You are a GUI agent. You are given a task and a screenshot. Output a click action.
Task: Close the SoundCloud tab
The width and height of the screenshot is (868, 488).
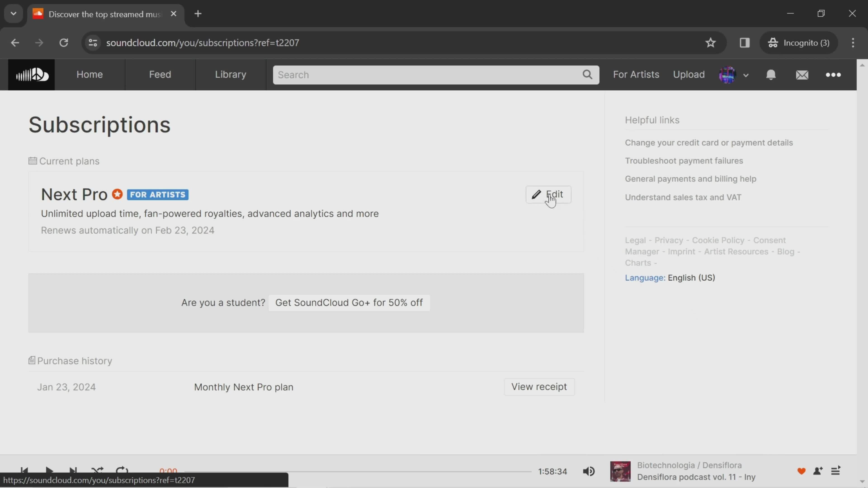tap(174, 14)
